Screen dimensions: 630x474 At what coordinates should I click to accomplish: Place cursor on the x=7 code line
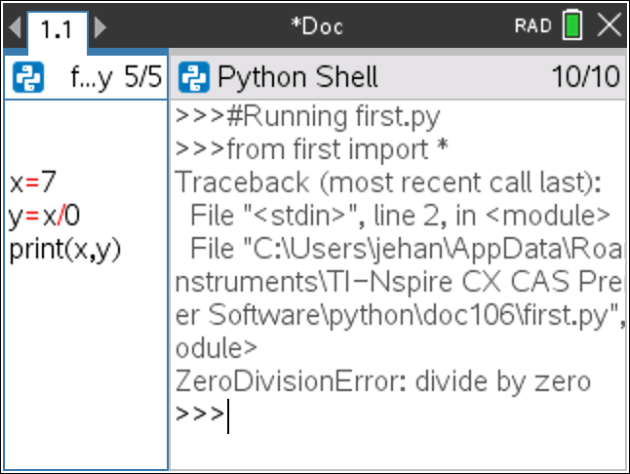pyautogui.click(x=33, y=182)
